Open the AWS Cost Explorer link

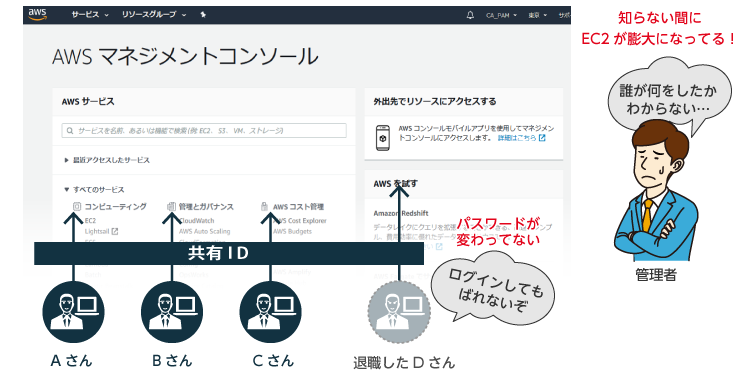point(300,221)
